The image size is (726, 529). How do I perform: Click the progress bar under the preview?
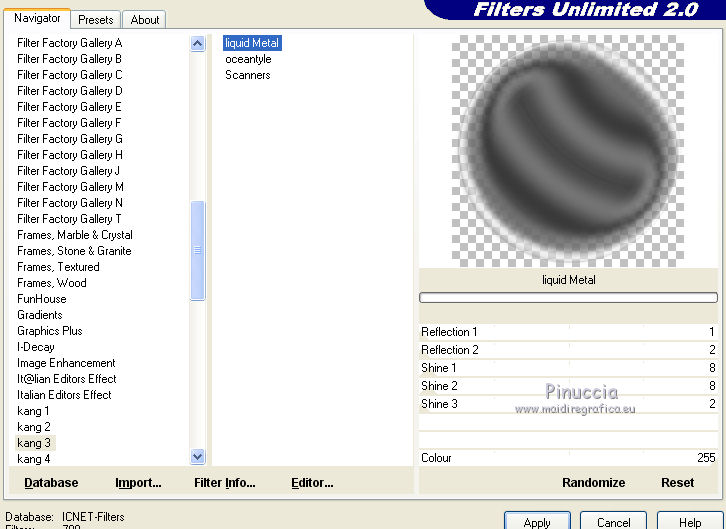pos(568,298)
